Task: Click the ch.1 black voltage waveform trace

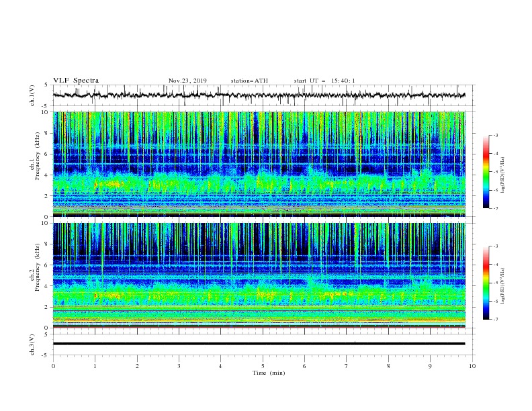Action: pyautogui.click(x=259, y=95)
